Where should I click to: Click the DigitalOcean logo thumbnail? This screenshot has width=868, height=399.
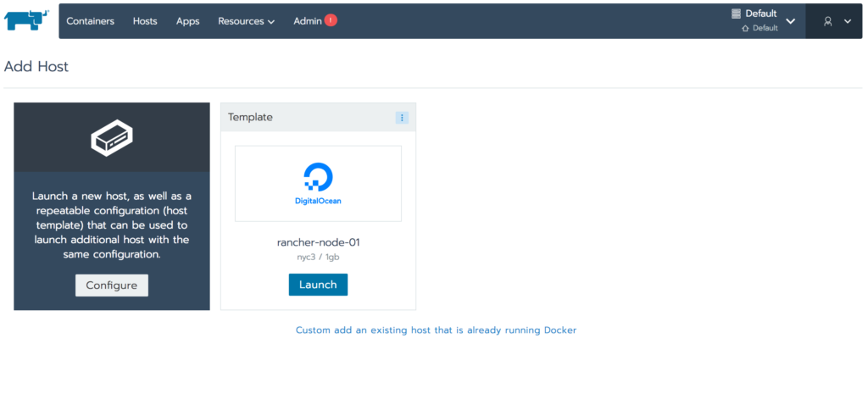point(319,184)
